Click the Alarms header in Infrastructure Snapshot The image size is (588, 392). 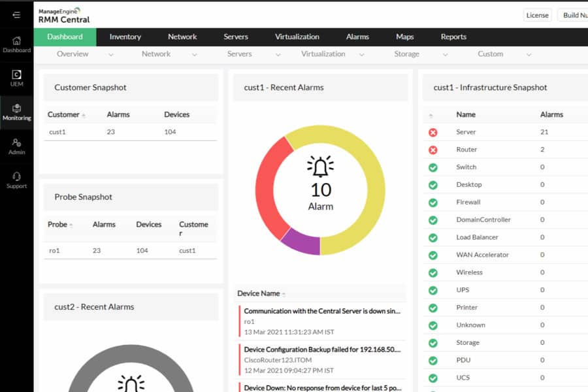(551, 114)
